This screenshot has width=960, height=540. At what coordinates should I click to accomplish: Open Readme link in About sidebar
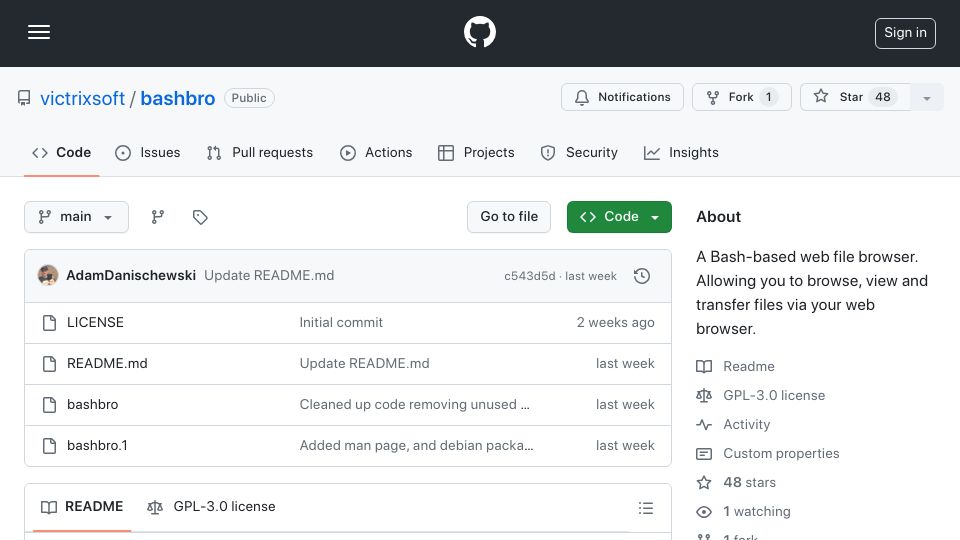point(735,367)
